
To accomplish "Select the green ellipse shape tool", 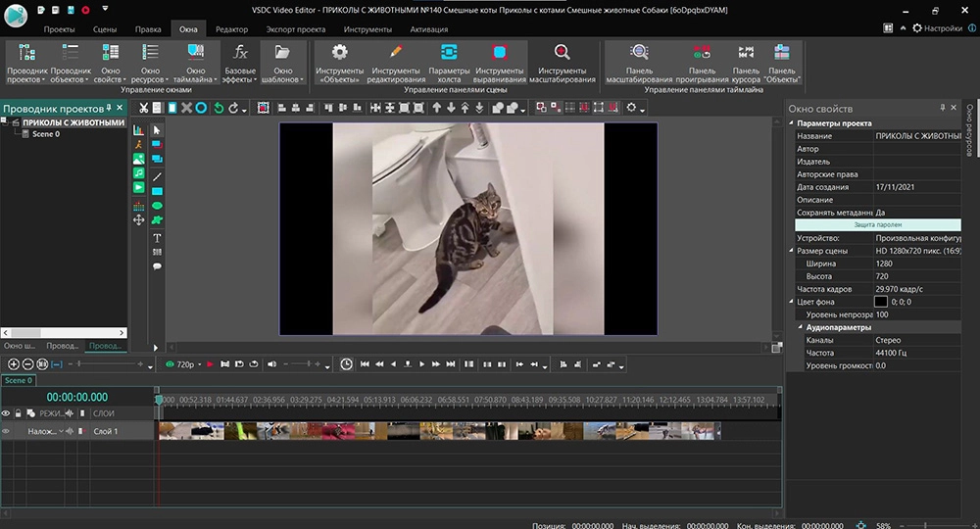I will pyautogui.click(x=157, y=206).
